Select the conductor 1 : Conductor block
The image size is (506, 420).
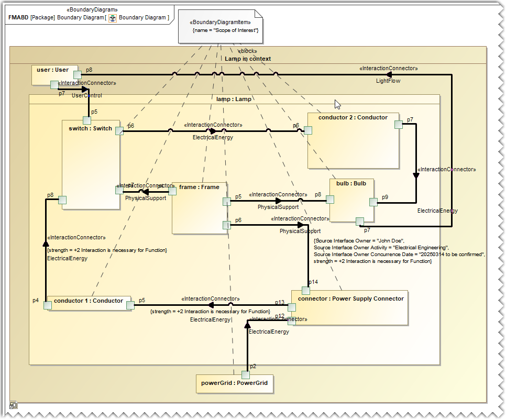89,303
